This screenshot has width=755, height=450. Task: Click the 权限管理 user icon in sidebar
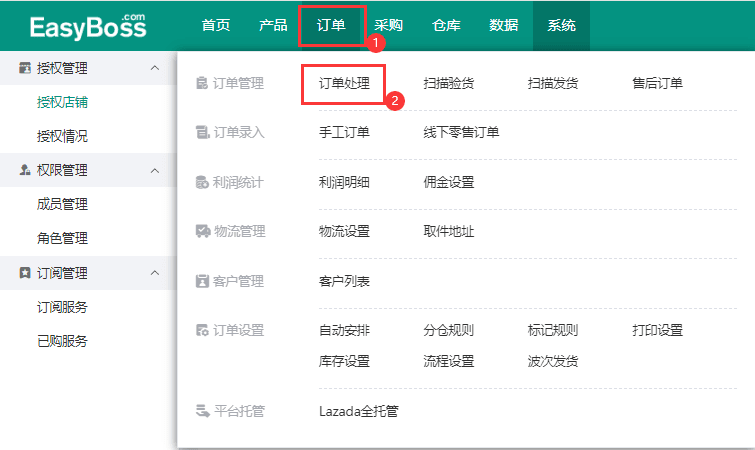click(25, 171)
